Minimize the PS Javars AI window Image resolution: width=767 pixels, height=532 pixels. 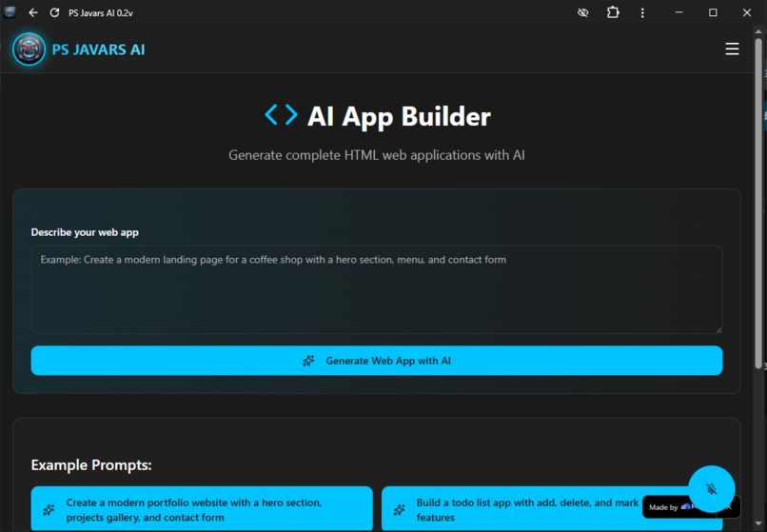[678, 12]
